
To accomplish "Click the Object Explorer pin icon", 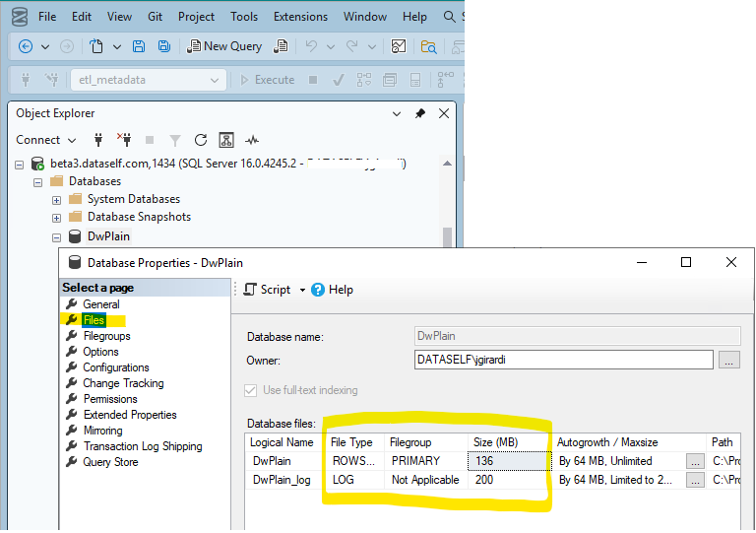I will 420,113.
